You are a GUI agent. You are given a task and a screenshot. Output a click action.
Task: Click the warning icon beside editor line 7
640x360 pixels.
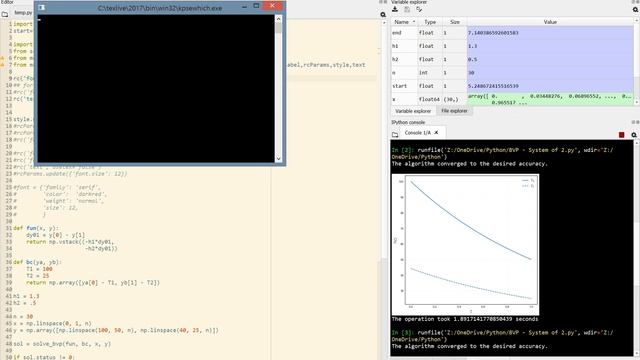point(2,64)
